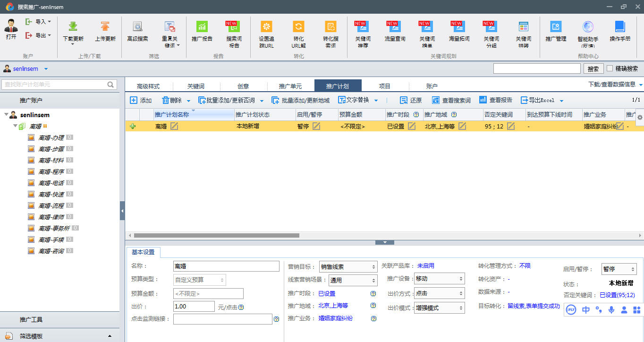Click the 搜索 button

(x=593, y=69)
